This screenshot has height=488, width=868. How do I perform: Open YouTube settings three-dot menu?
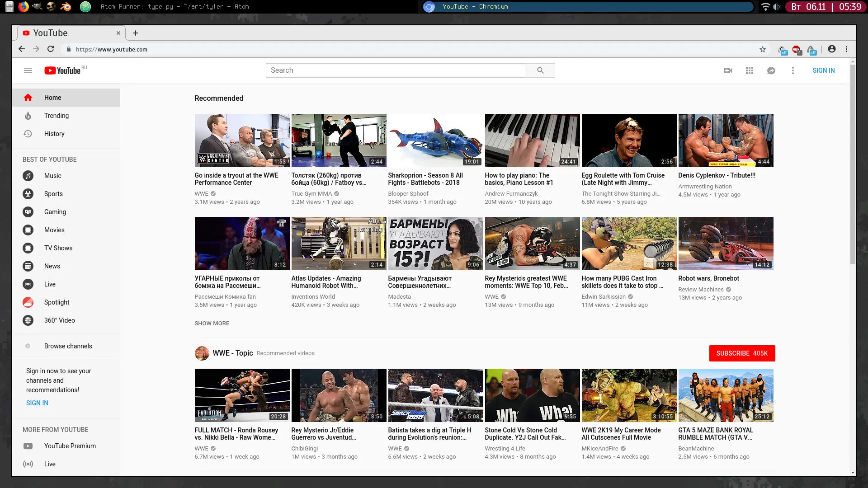click(x=793, y=70)
